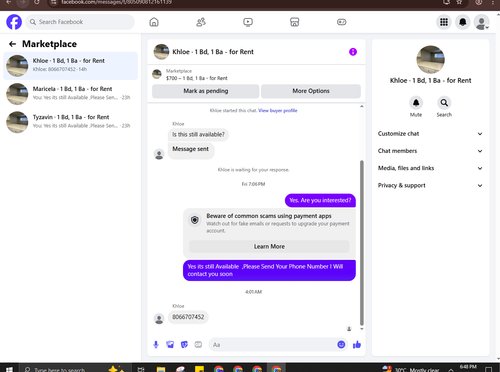Send a thumbs-up like
The width and height of the screenshot is (500, 372).
pos(357,345)
